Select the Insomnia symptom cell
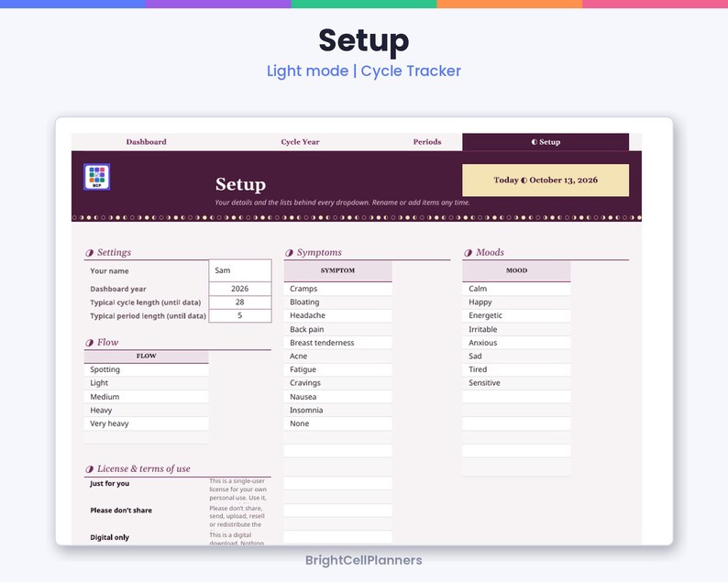The image size is (728, 582). (337, 411)
